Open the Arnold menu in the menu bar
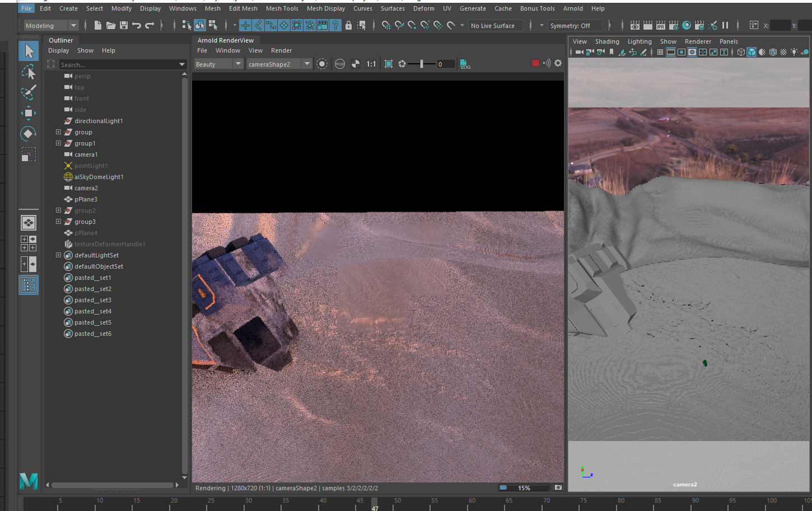The image size is (812, 511). (x=573, y=8)
